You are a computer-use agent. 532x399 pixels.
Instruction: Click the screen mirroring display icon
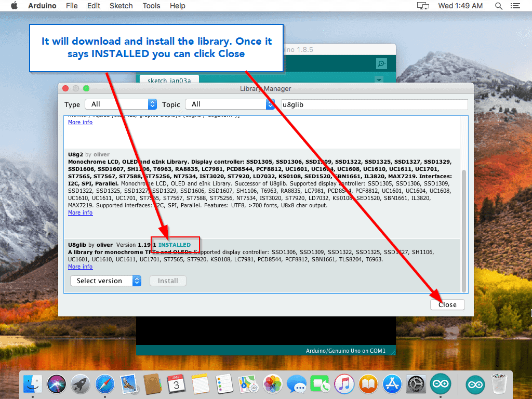point(423,6)
